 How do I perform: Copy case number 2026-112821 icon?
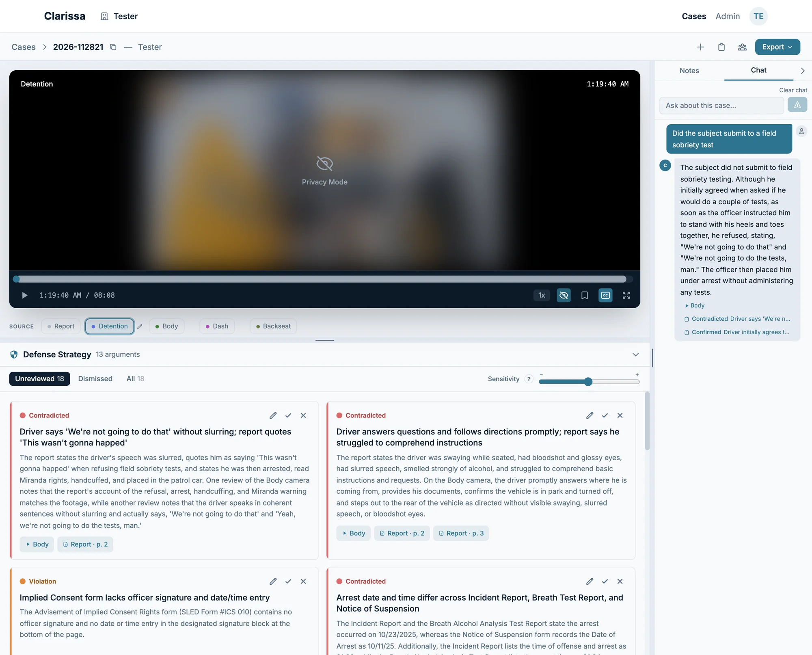click(x=113, y=47)
